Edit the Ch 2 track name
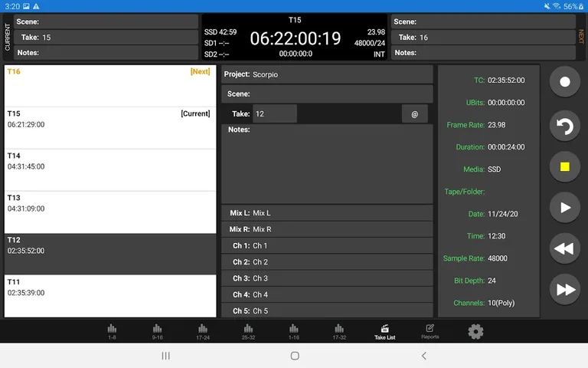The height and width of the screenshot is (368, 588). click(327, 261)
